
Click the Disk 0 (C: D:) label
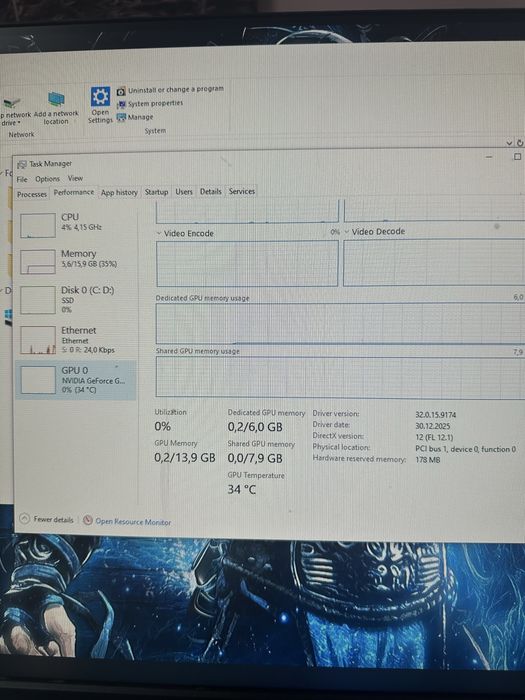coord(88,290)
